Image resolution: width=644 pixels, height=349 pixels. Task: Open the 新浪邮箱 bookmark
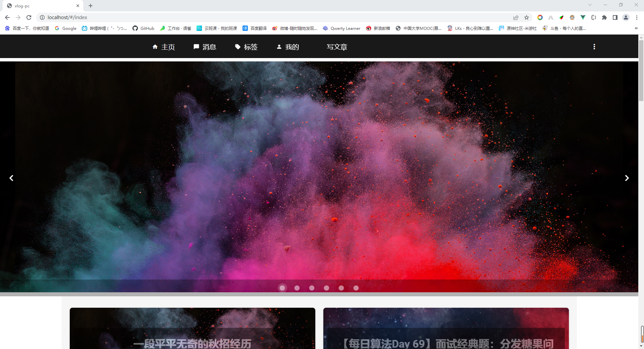[378, 28]
